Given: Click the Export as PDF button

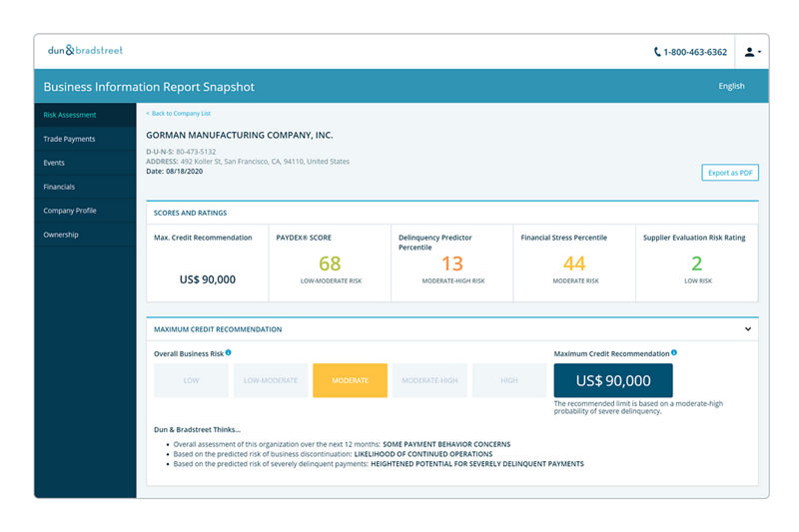Looking at the screenshot, I should click(729, 173).
